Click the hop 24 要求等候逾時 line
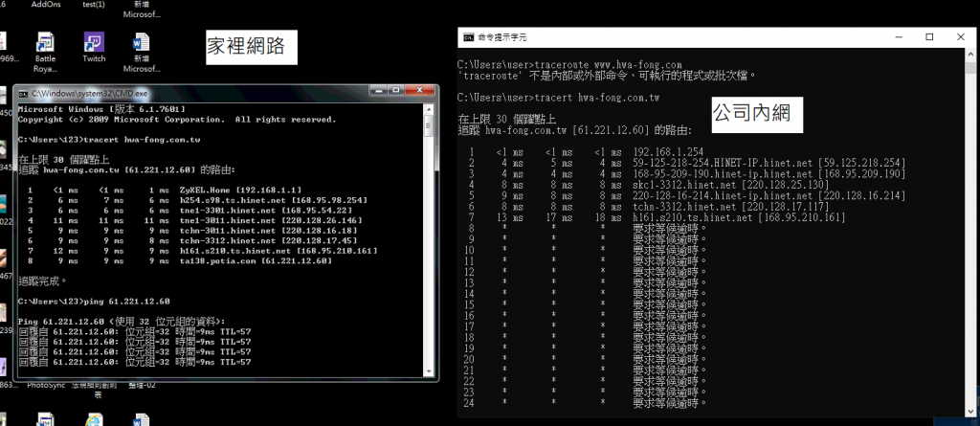 pos(588,403)
